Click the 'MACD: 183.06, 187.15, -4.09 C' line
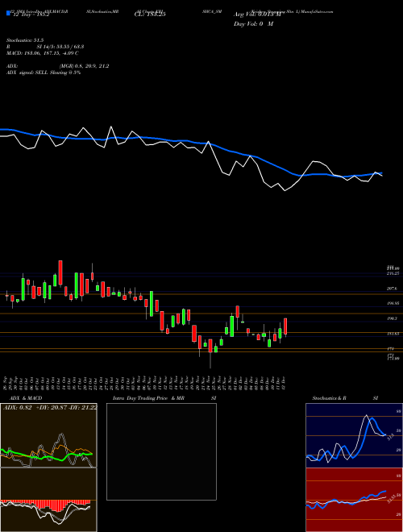Screen dimensions: 403x532 43,53
